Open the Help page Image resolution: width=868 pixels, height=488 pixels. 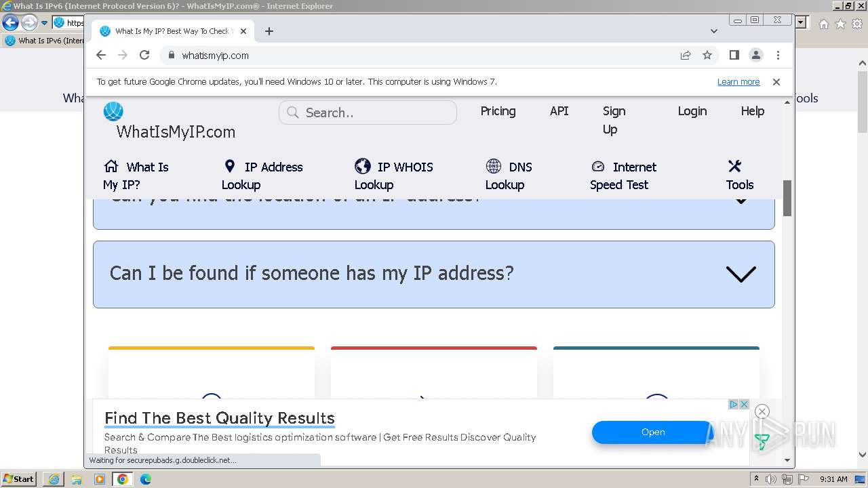[752, 111]
